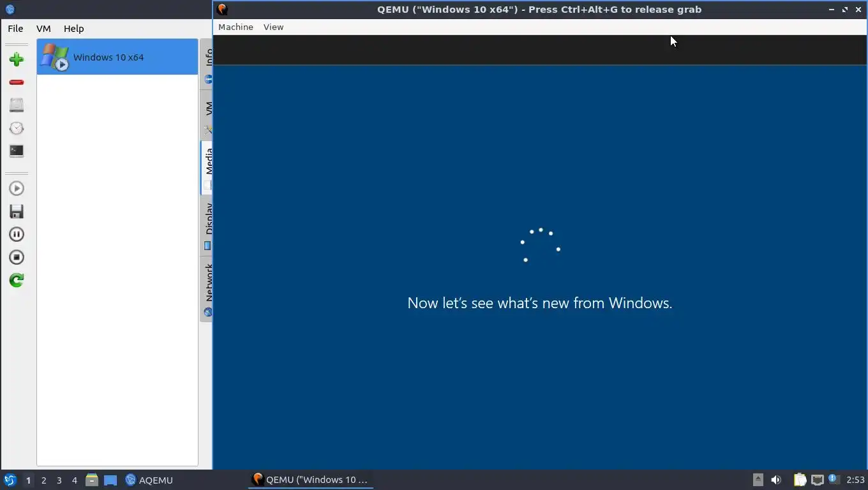The height and width of the screenshot is (490, 868).
Task: Switch to the VM side tab
Action: (x=207, y=115)
